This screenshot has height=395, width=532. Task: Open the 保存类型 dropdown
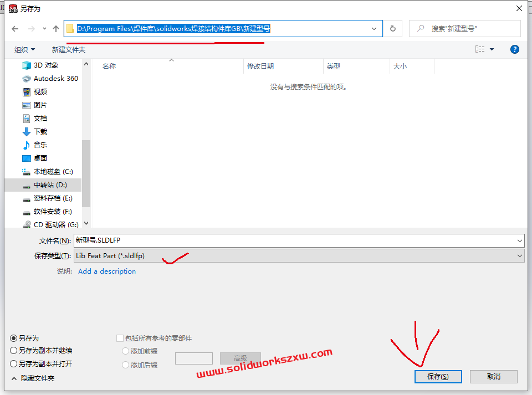(519, 256)
